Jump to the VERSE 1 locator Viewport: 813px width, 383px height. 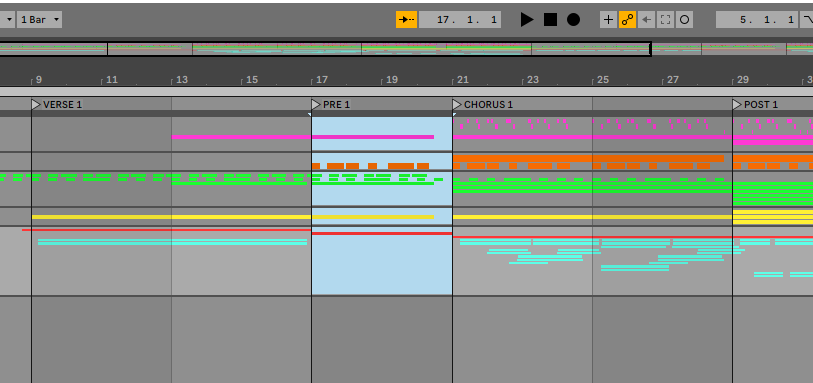click(62, 105)
